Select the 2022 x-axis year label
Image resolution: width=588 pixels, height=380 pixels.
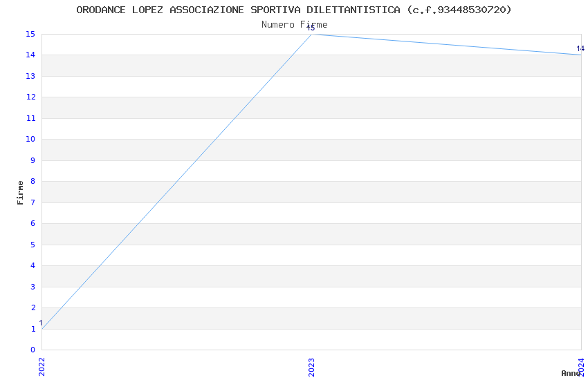(42, 367)
